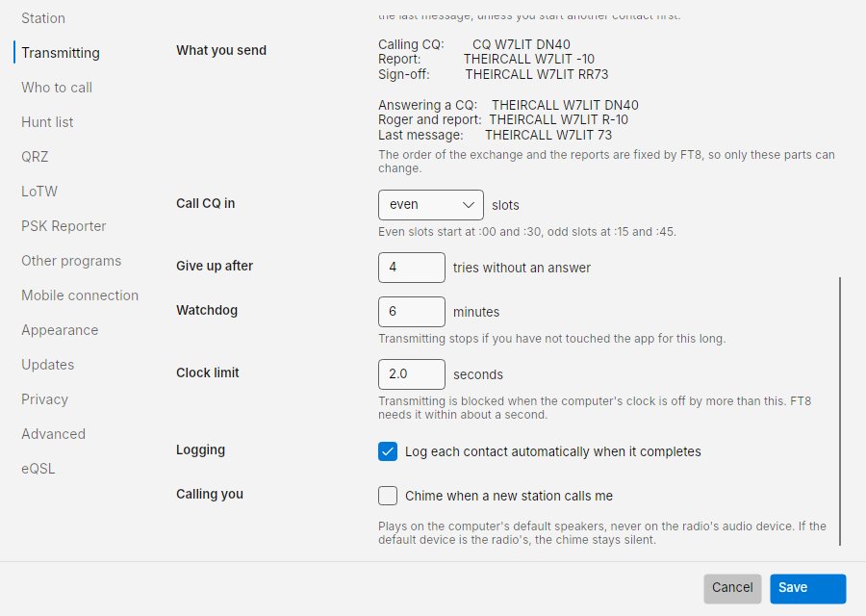Open PSK Reporter settings
This screenshot has width=866, height=616.
click(x=64, y=226)
